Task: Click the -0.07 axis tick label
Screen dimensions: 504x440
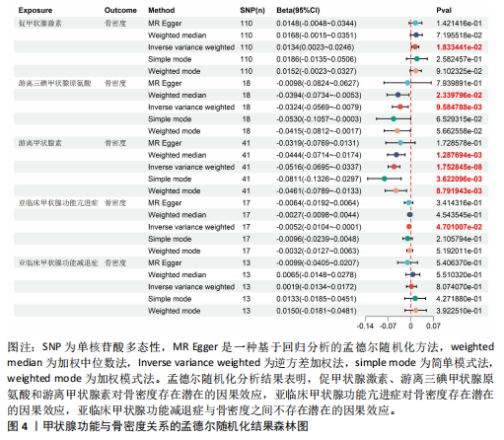Action: click(388, 326)
